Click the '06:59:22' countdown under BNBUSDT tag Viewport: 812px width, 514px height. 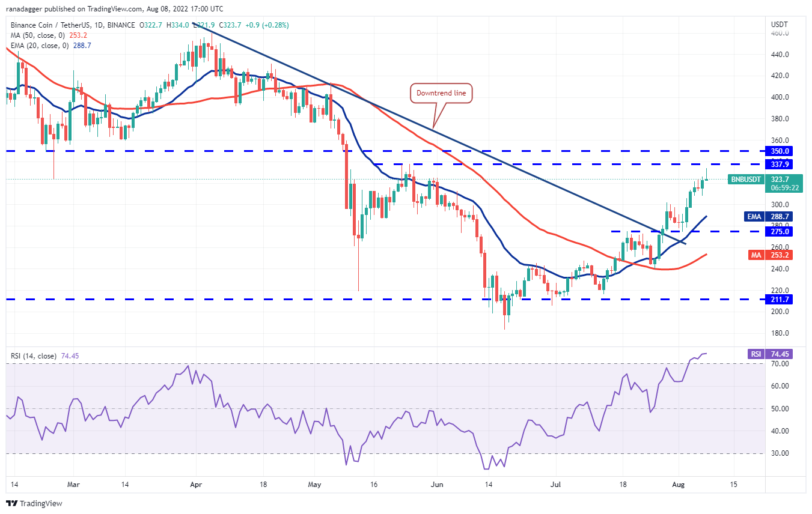pos(786,187)
